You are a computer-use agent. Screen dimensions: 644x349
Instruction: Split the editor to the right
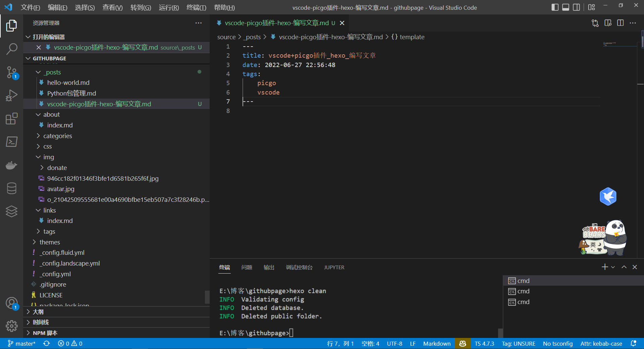(620, 23)
